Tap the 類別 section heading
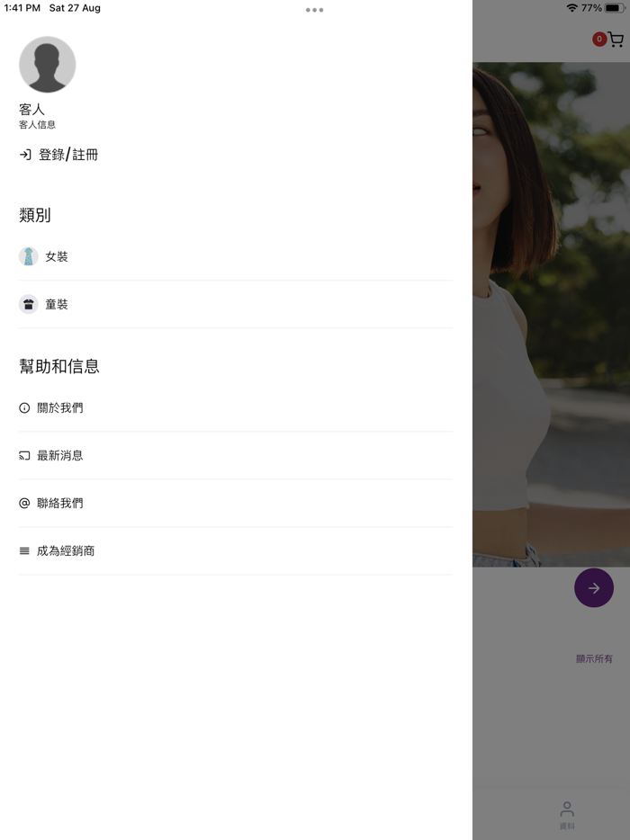 pos(35,215)
